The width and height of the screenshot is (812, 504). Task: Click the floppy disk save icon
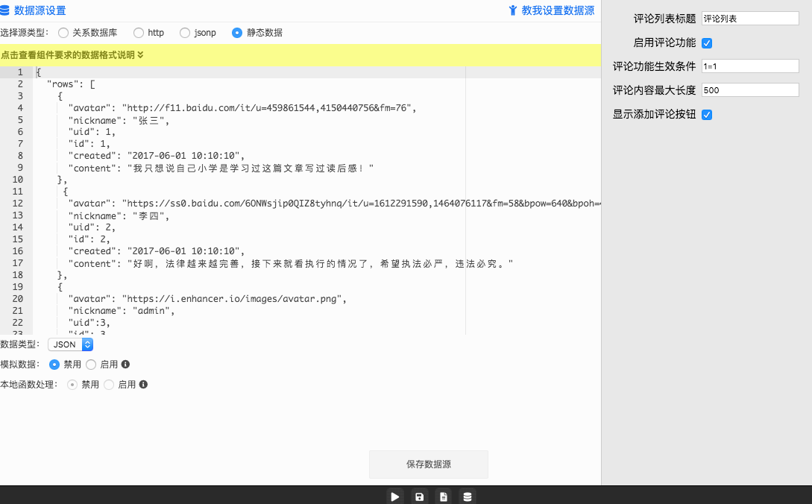pos(419,497)
